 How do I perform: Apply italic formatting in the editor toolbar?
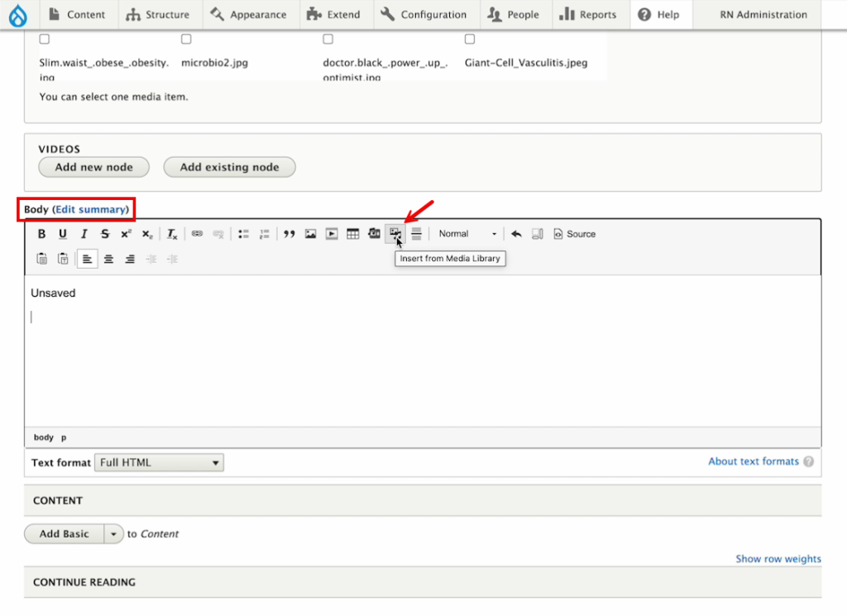pyautogui.click(x=84, y=234)
